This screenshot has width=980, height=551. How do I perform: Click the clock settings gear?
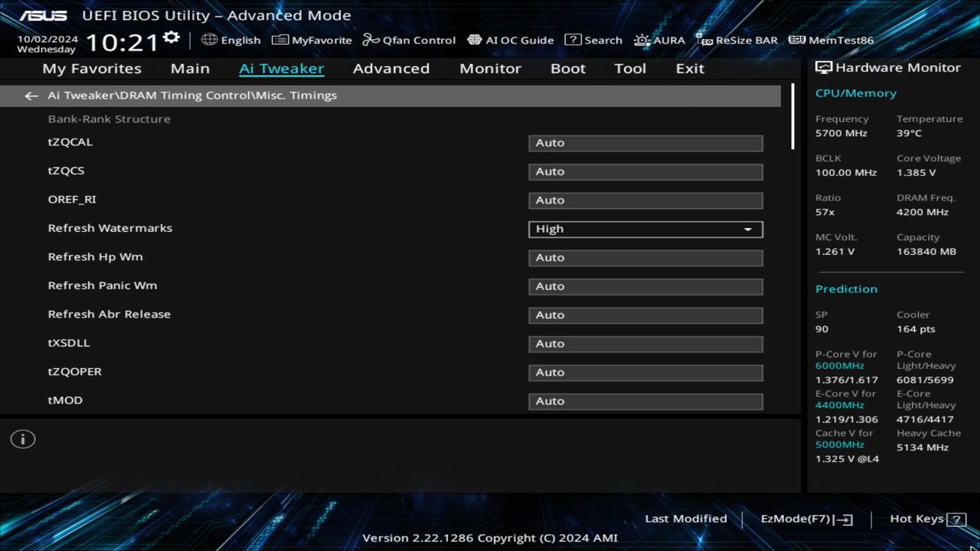(x=171, y=35)
